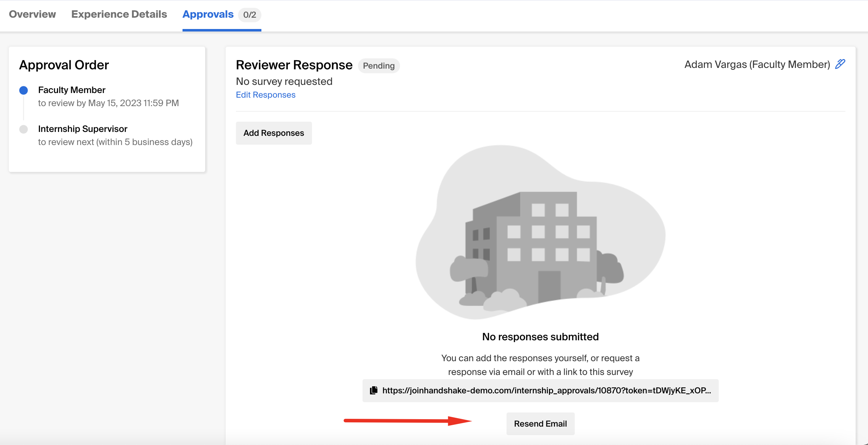Click the gray Internship Supervisor step dot
Viewport: 868px width, 445px height.
(24, 129)
